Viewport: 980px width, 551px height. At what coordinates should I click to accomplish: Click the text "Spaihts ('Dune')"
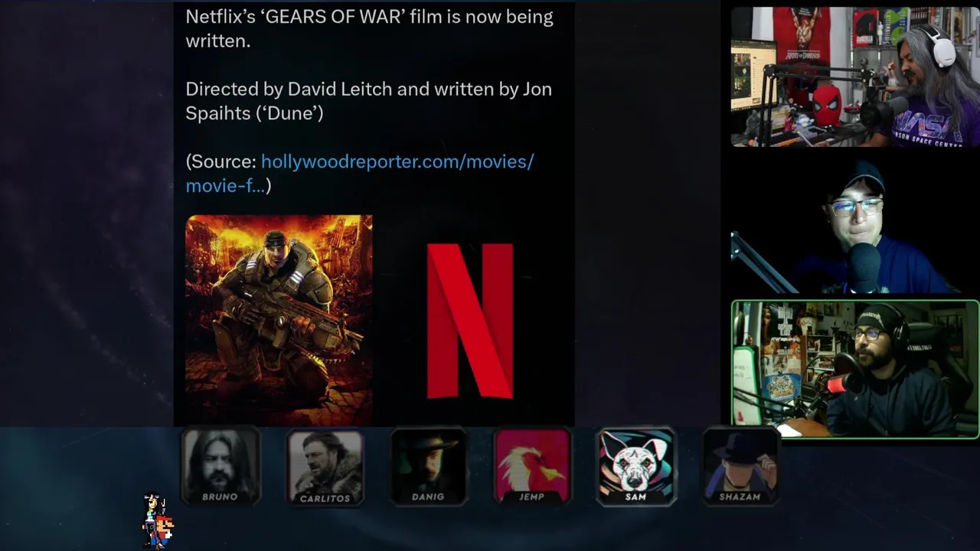click(x=254, y=113)
